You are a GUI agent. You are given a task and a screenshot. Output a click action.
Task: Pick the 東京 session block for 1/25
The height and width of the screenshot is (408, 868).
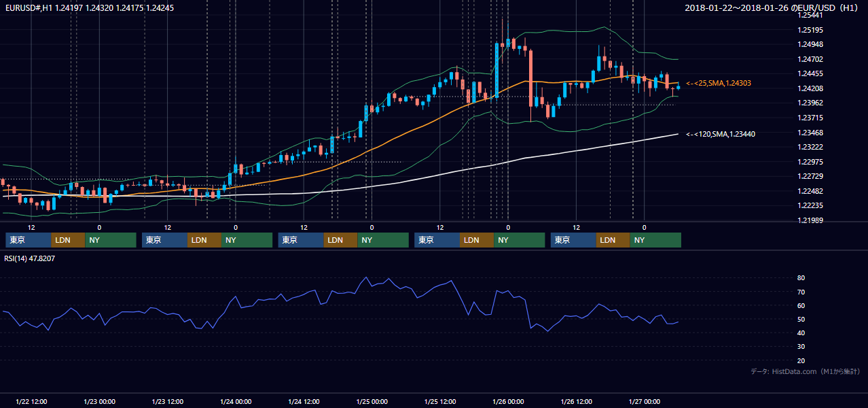[437, 240]
